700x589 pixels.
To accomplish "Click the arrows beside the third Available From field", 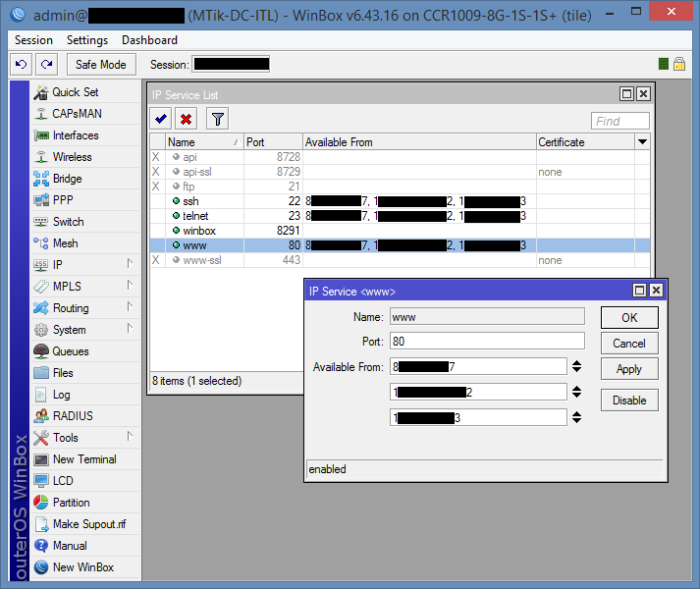I will (x=576, y=417).
